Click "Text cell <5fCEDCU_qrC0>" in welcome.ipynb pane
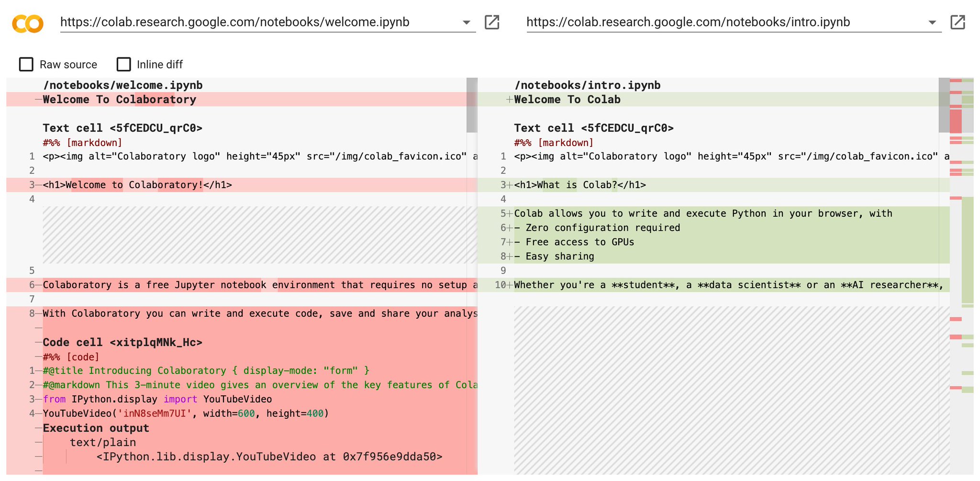980x481 pixels. pyautogui.click(x=122, y=128)
